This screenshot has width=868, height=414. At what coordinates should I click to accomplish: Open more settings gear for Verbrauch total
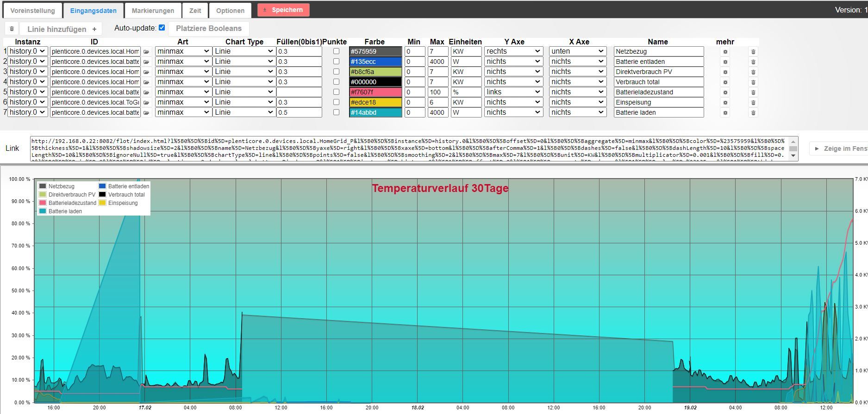[725, 82]
